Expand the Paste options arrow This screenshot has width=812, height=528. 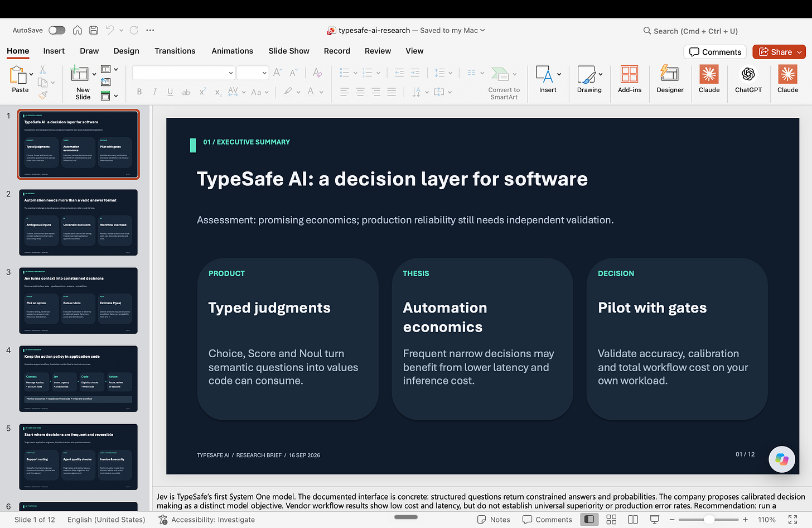coord(31,74)
